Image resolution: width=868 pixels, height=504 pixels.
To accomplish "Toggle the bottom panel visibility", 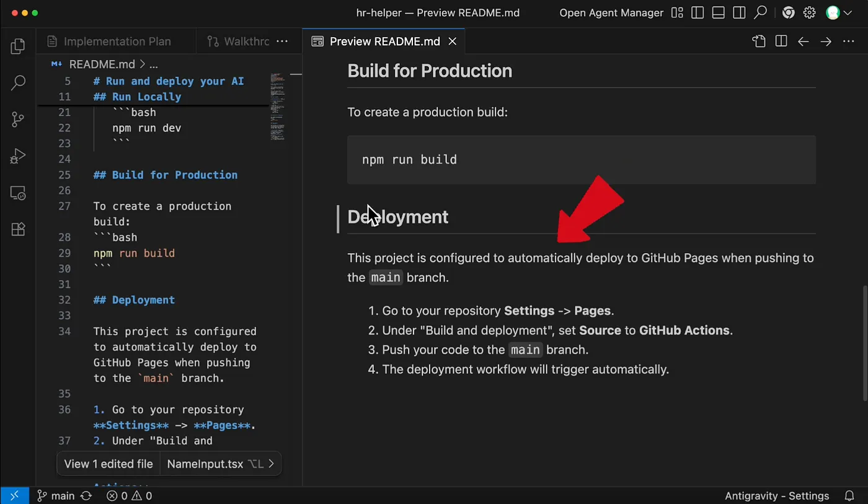I will pyautogui.click(x=718, y=13).
